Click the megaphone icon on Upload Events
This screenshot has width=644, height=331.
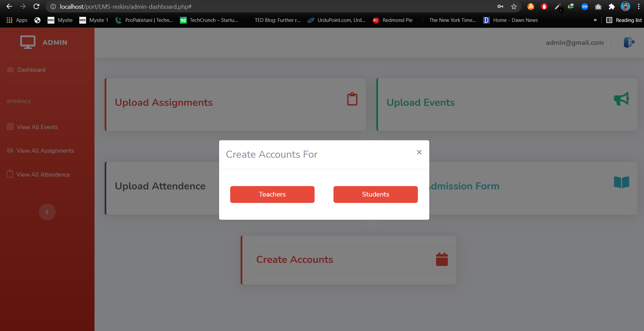[x=621, y=99]
